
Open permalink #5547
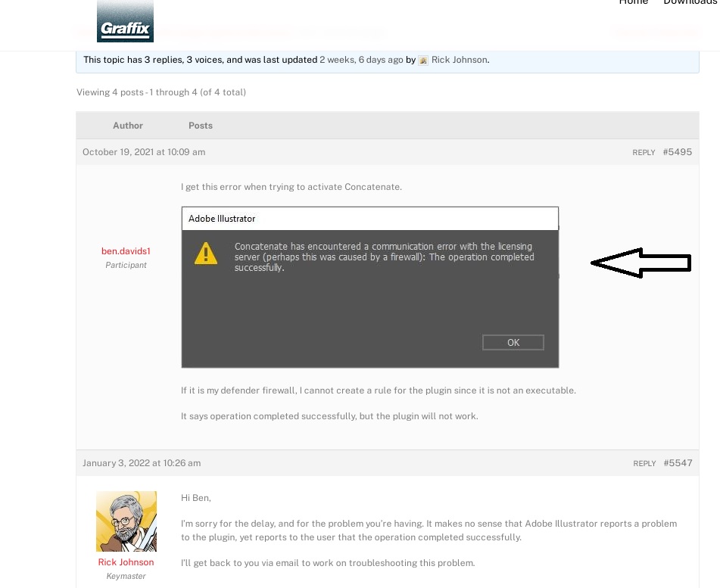678,463
